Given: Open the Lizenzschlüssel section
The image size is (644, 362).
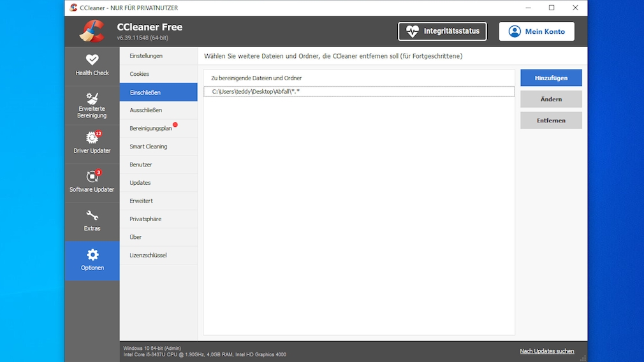Looking at the screenshot, I should coord(148,255).
